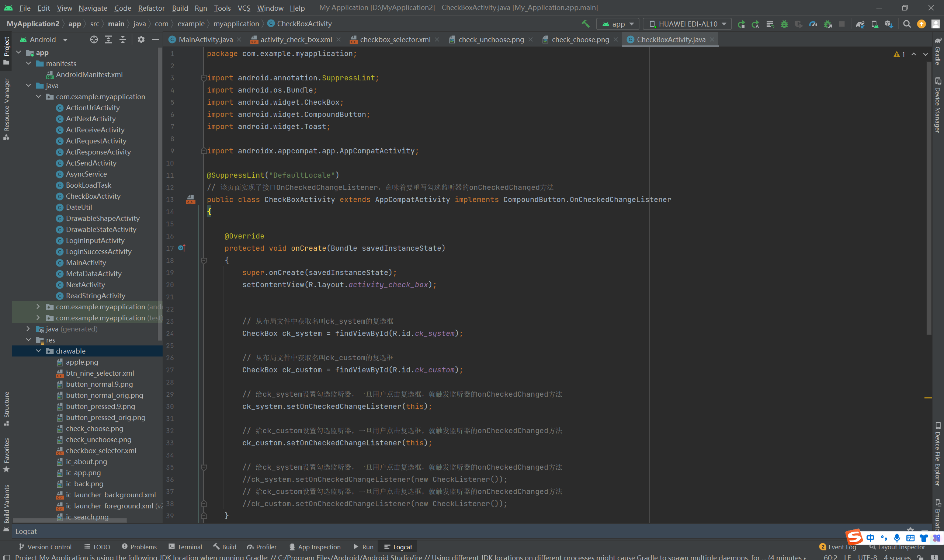Open the Refactor menu
The image size is (944, 560).
[151, 8]
